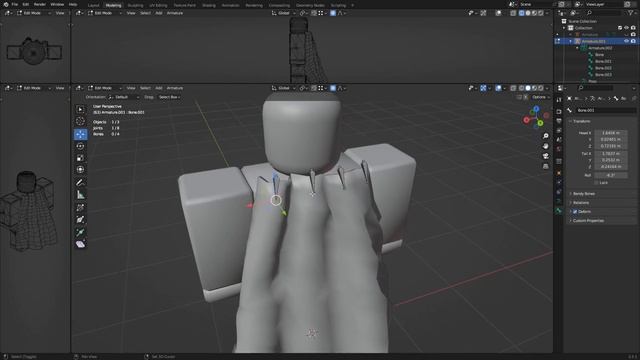The width and height of the screenshot is (640, 360).
Task: Collapse the Transform panel
Action: (x=582, y=121)
